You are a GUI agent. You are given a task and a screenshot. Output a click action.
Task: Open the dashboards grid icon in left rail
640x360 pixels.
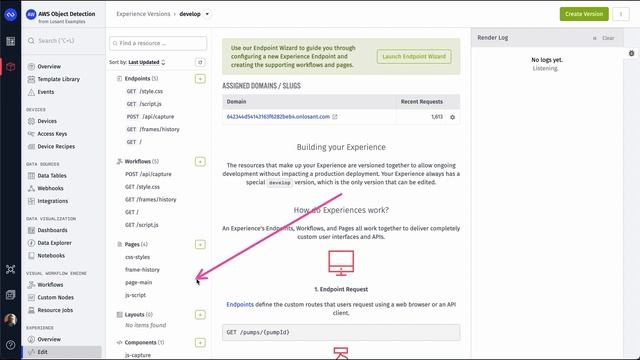tap(10, 41)
